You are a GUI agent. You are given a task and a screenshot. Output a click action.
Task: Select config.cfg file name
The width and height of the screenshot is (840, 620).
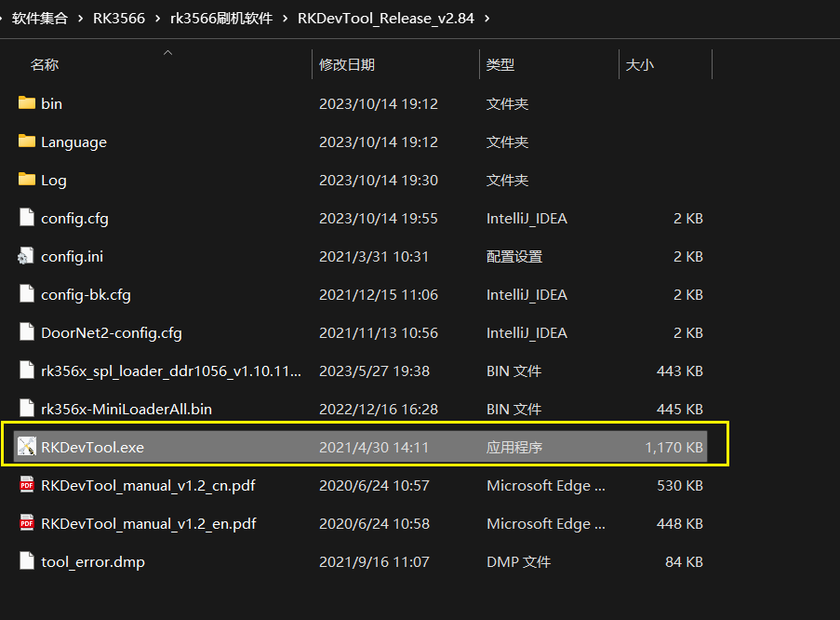point(74,218)
